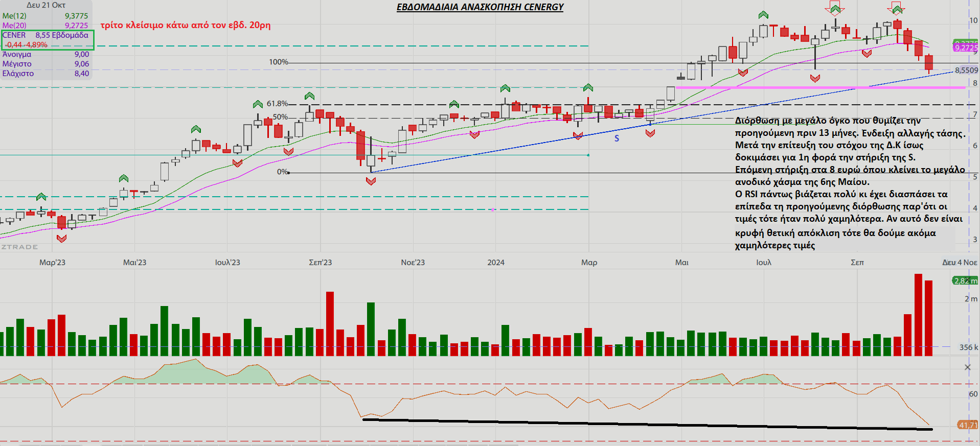The height and width of the screenshot is (446, 980).
Task: Select the annotation's last line 'χαμηλότερες τιμές'
Action: (775, 246)
